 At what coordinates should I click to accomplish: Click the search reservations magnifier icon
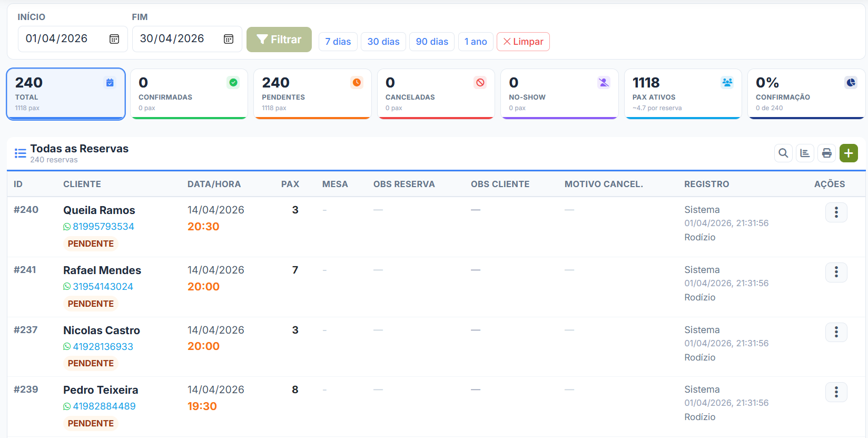click(783, 153)
